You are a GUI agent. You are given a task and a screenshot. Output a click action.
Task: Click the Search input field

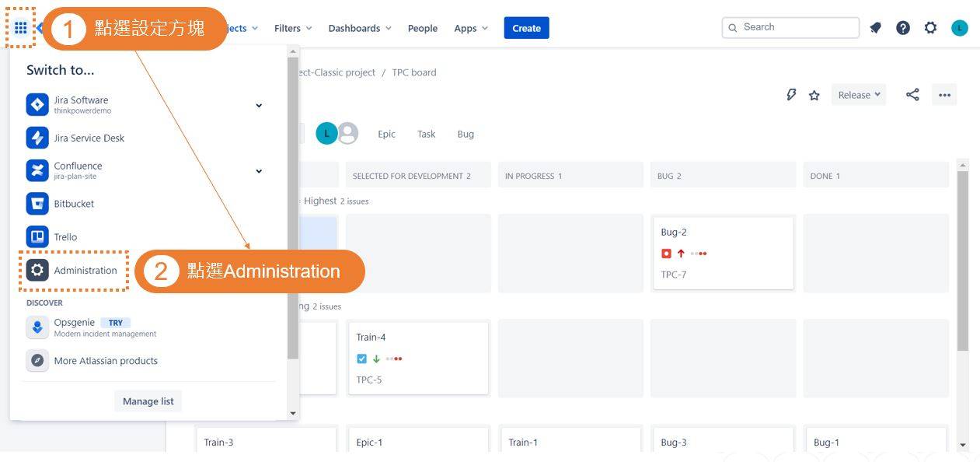click(790, 27)
